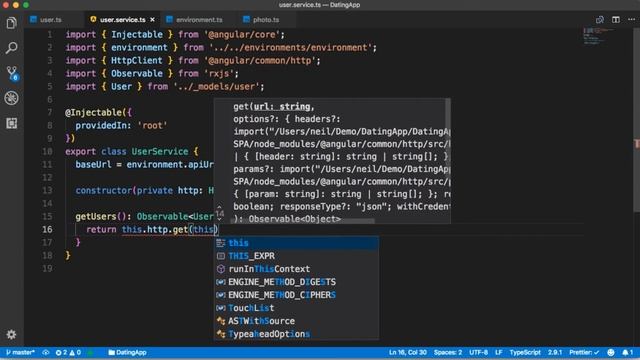Open problems panel via errors and warnings count
Image resolution: width=640 pixels, height=360 pixels.
68,352
